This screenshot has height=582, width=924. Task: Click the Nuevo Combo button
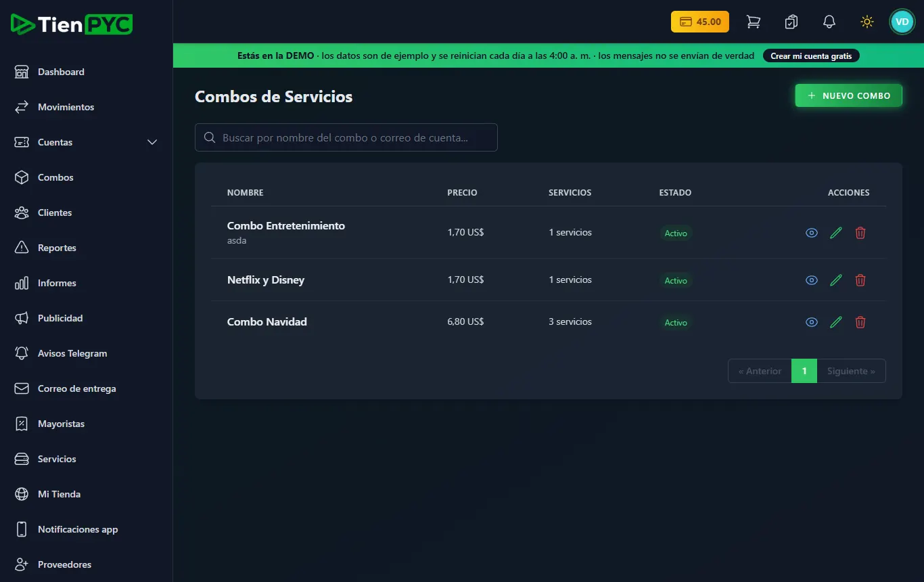[848, 95]
